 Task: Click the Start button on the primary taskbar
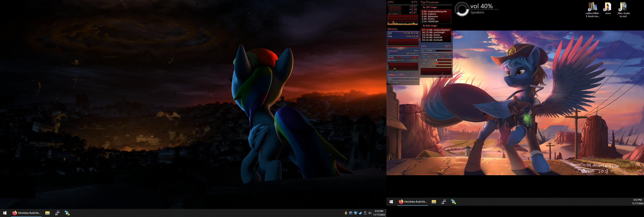coord(5,213)
